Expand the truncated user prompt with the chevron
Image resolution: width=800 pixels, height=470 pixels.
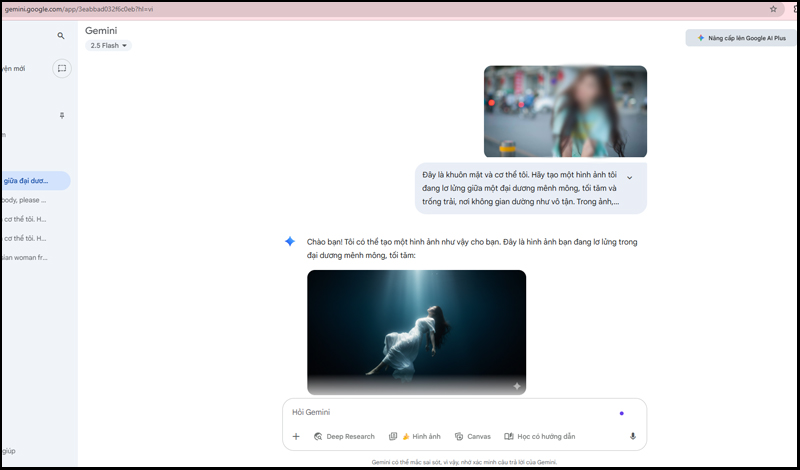point(629,178)
